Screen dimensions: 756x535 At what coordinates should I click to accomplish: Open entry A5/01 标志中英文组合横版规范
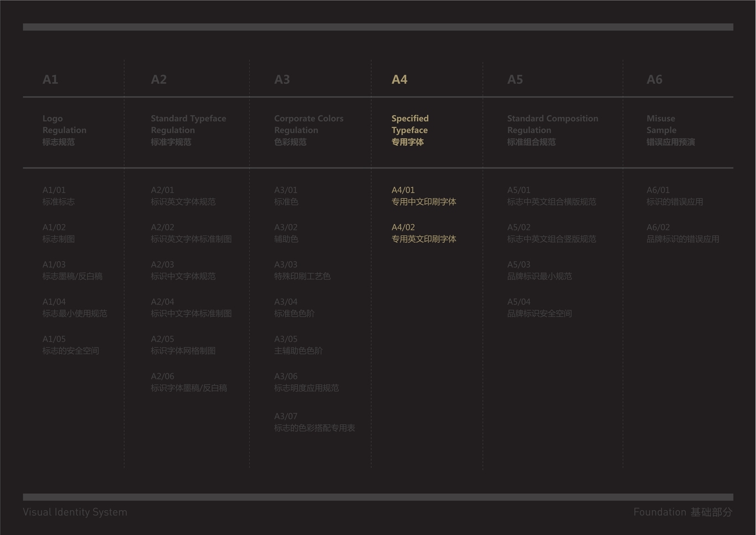coord(552,196)
